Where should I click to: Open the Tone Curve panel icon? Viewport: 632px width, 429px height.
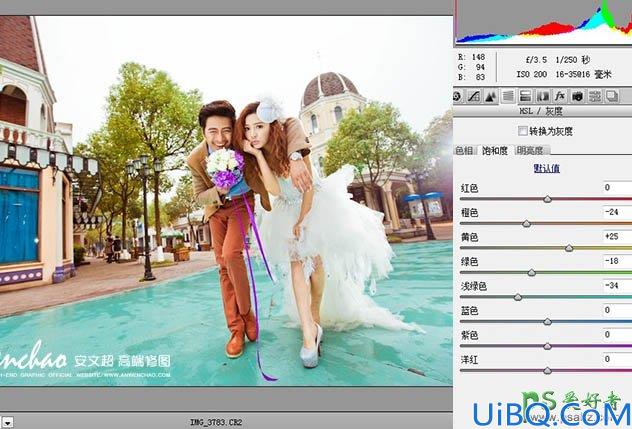tap(474, 96)
